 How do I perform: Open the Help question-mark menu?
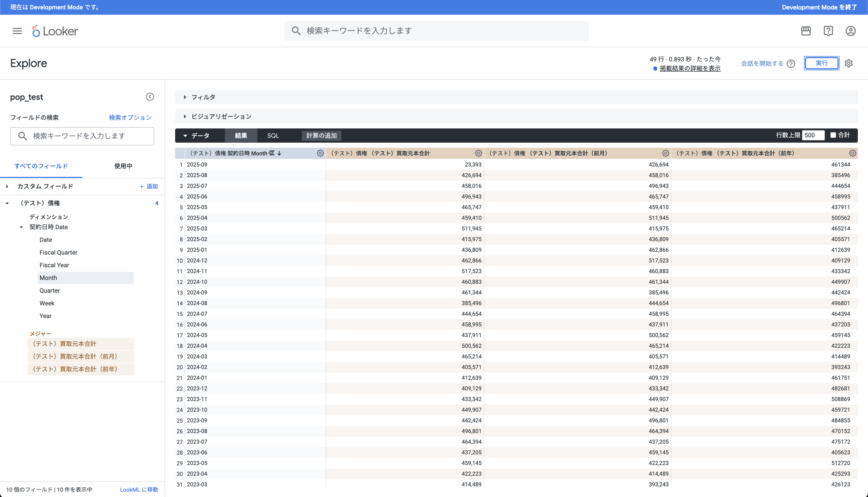pos(828,31)
